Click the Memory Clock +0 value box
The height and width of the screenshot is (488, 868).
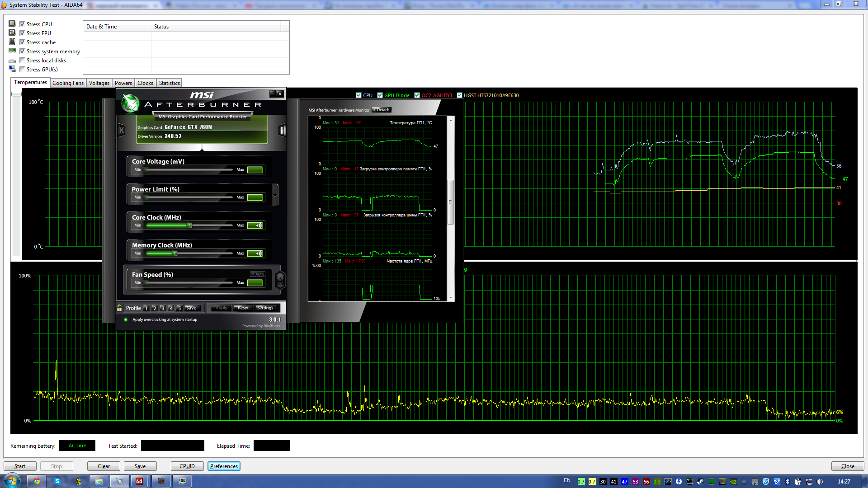coord(255,253)
